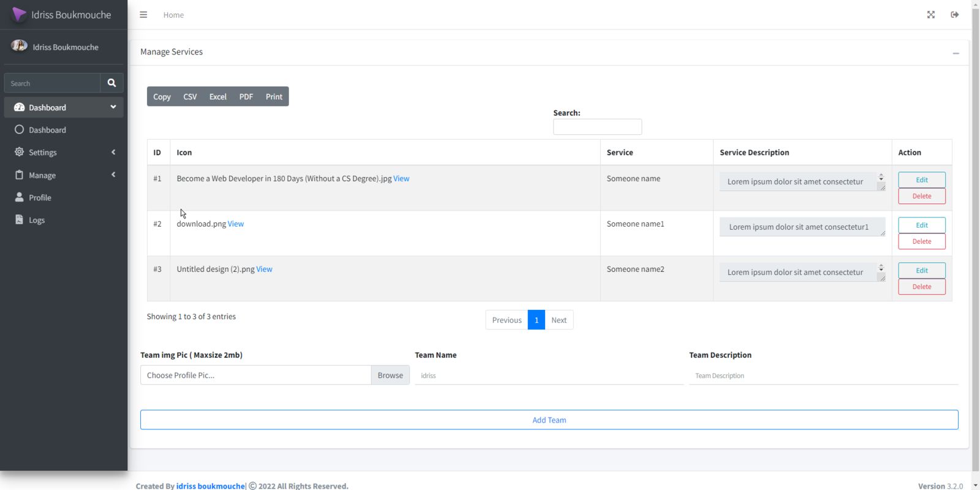Viewport: 980px width, 490px height.
Task: Sort table by Service column header
Action: coord(620,153)
